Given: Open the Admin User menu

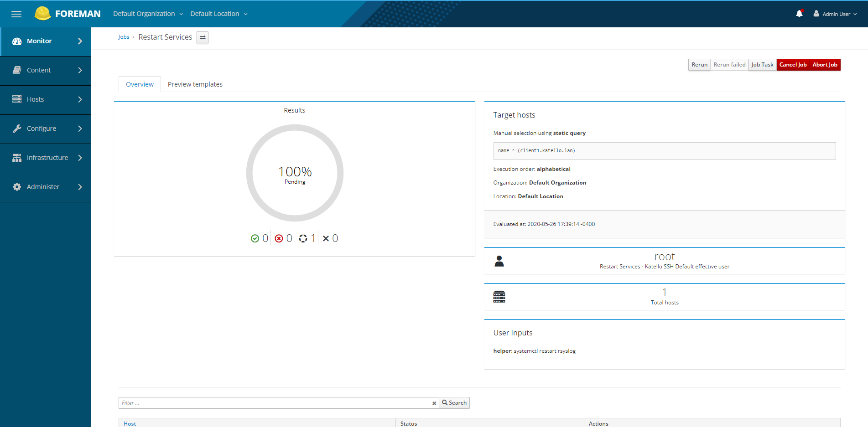Looking at the screenshot, I should click(836, 14).
